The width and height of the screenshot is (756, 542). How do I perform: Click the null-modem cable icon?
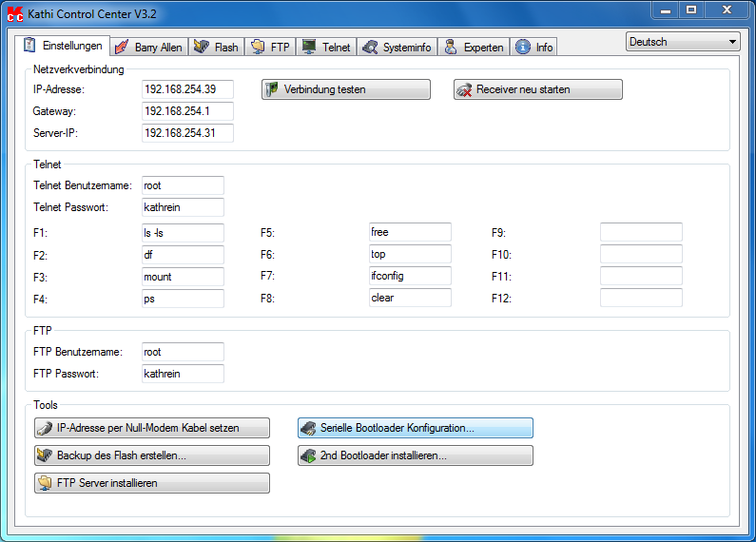45,428
